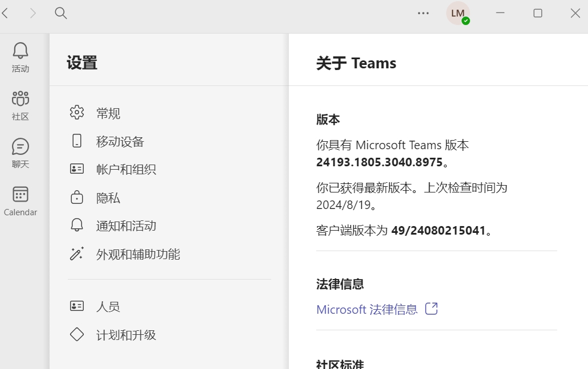The height and width of the screenshot is (369, 588).
Task: Click the 关于 Teams heading
Action: (356, 63)
